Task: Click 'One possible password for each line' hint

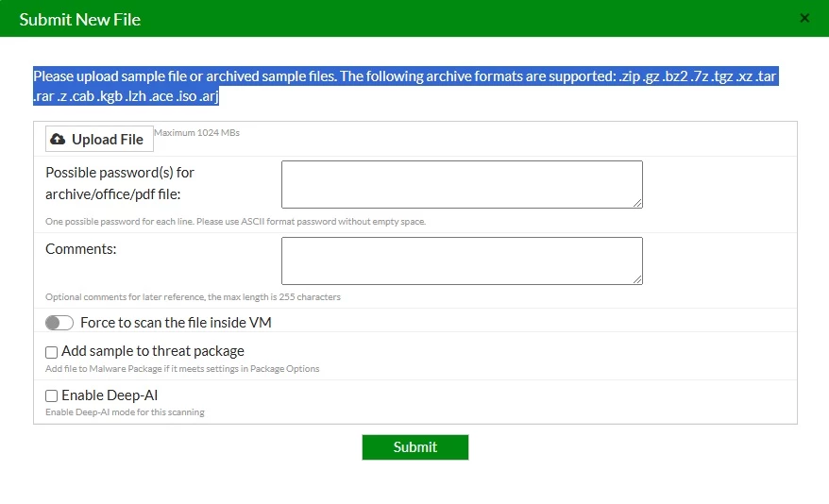Action: [235, 222]
